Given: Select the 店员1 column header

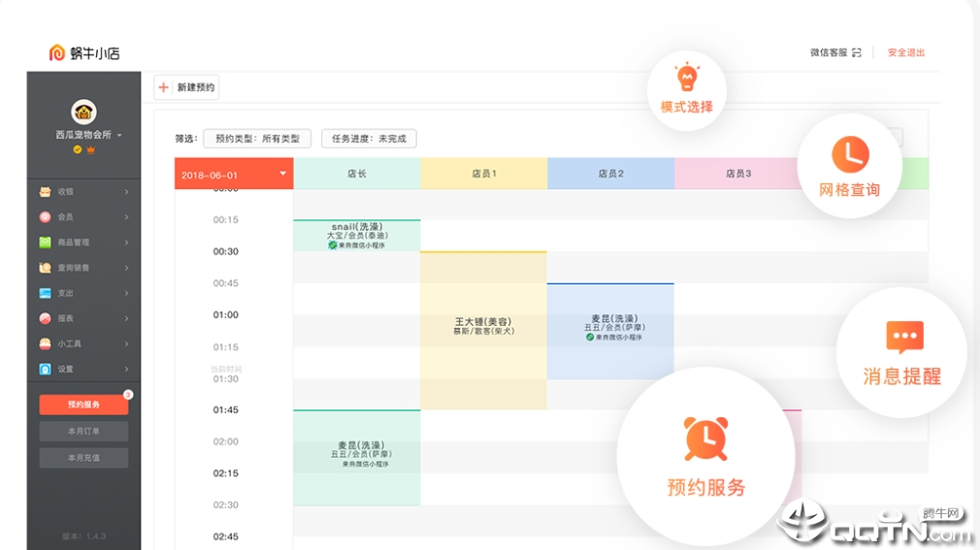Looking at the screenshot, I should (x=484, y=173).
